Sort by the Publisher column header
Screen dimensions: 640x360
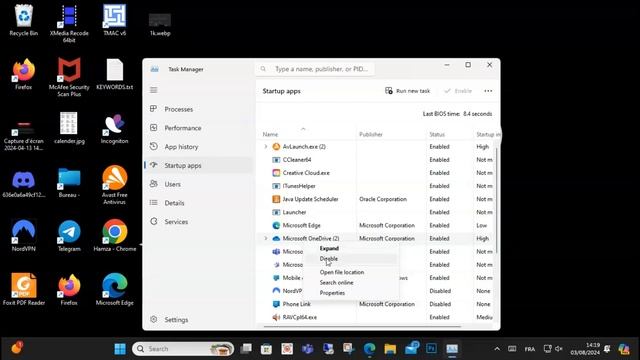[391, 134]
